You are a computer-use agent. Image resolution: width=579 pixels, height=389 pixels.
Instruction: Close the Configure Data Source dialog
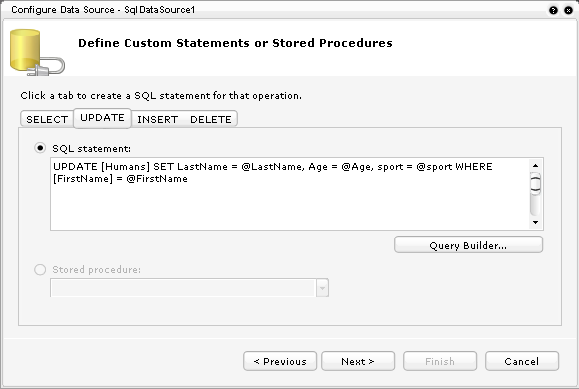coord(568,10)
